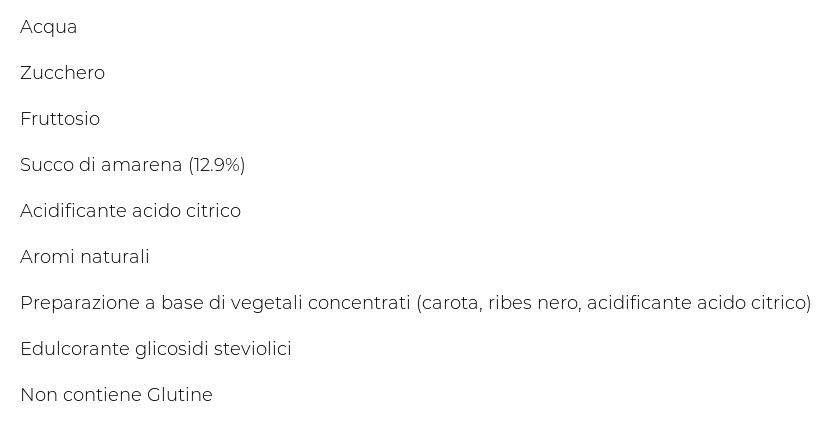Click the word "Glutine"

pyautogui.click(x=180, y=395)
